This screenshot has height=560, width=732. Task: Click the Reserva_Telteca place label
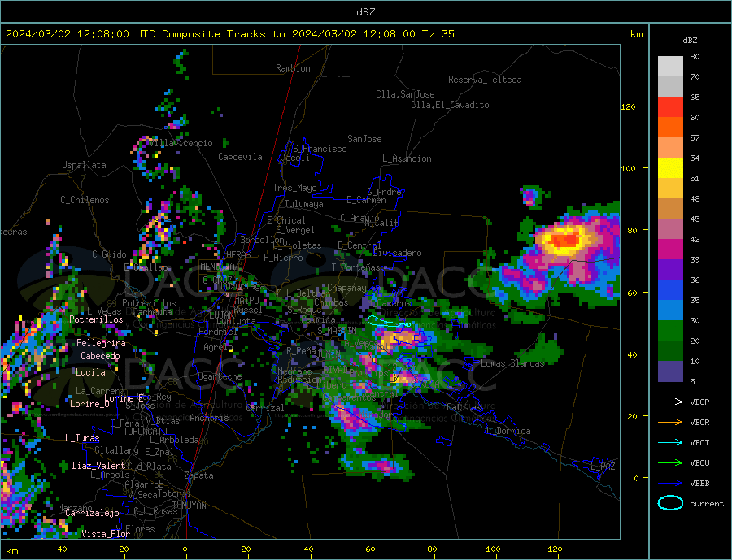[x=485, y=80]
